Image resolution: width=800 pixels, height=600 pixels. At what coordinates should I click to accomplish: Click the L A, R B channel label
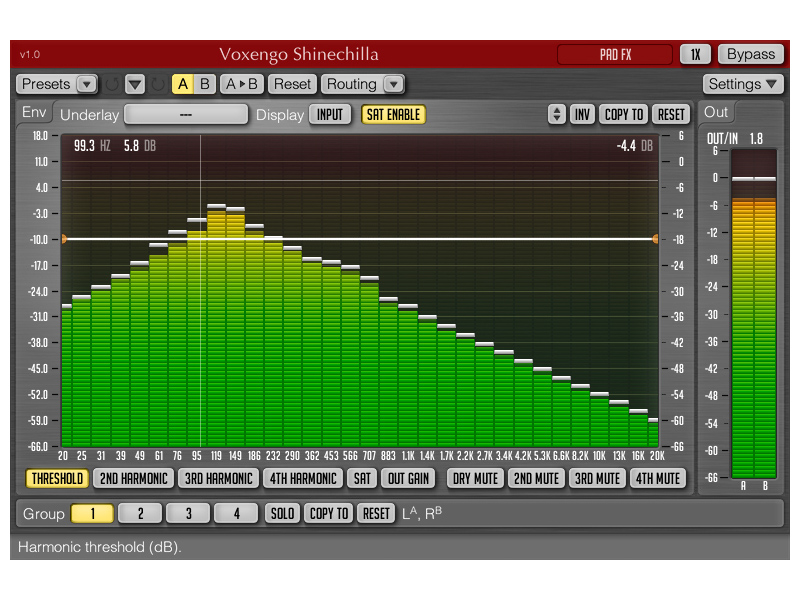(x=422, y=513)
